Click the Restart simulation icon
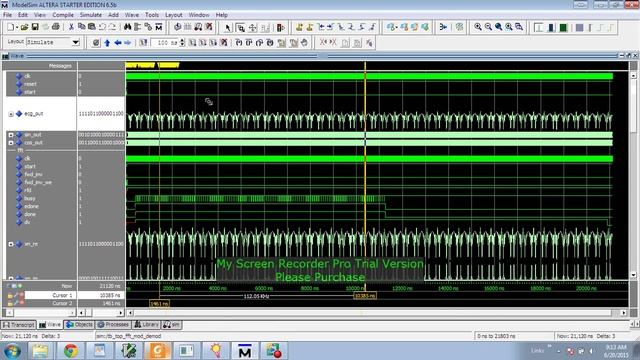This screenshot has height=360, width=640. 143,42
